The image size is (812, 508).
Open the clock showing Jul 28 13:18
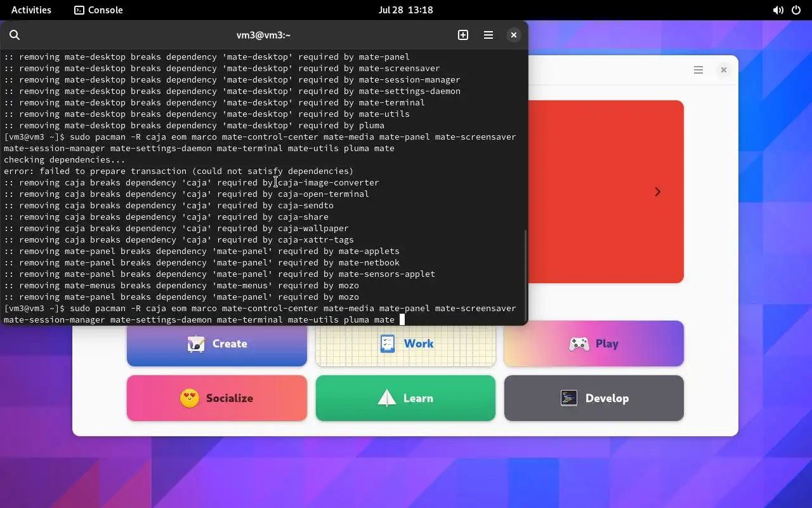405,10
